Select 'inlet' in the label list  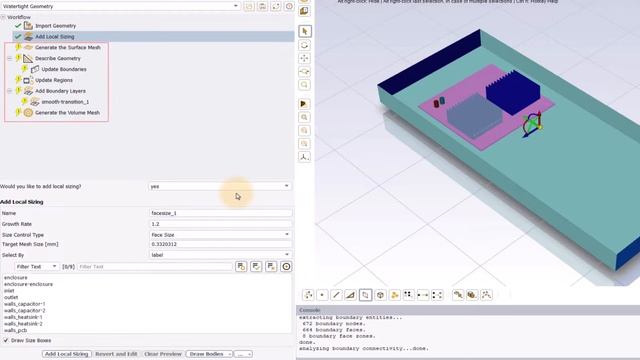[x=9, y=291]
